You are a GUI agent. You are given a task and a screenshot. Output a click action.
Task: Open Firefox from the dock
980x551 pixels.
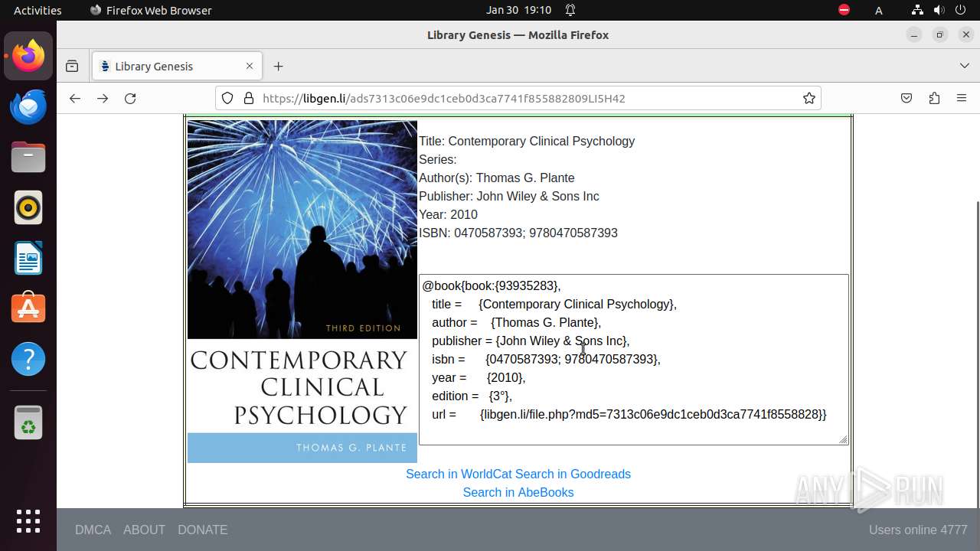(x=28, y=56)
